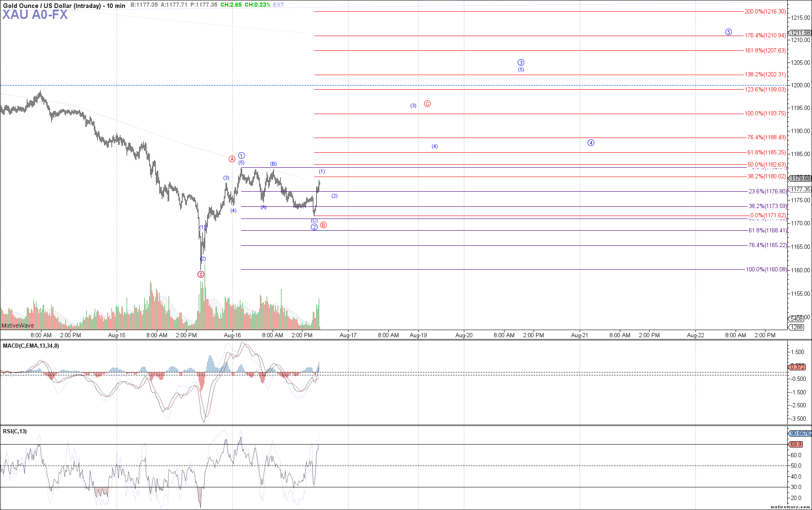Select the blue circled 5 wave target

tap(729, 32)
